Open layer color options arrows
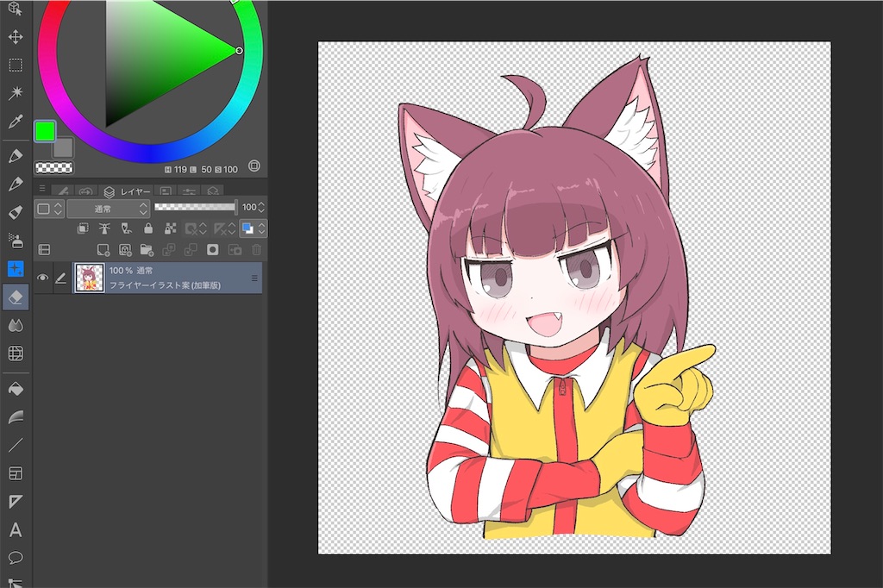The height and width of the screenshot is (588, 883). pyautogui.click(x=261, y=228)
